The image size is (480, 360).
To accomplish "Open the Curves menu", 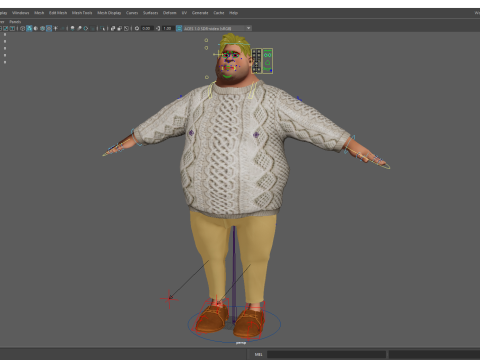I will click(x=132, y=13).
